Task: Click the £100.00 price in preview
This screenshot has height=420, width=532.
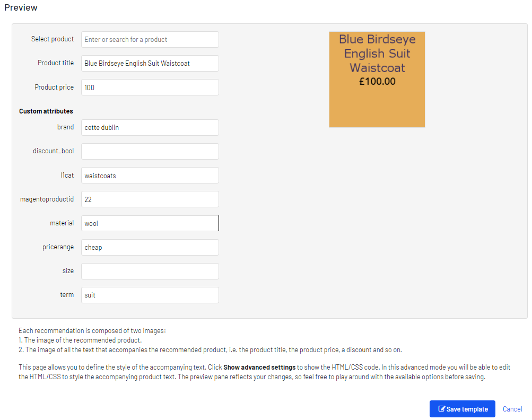Action: pyautogui.click(x=377, y=82)
